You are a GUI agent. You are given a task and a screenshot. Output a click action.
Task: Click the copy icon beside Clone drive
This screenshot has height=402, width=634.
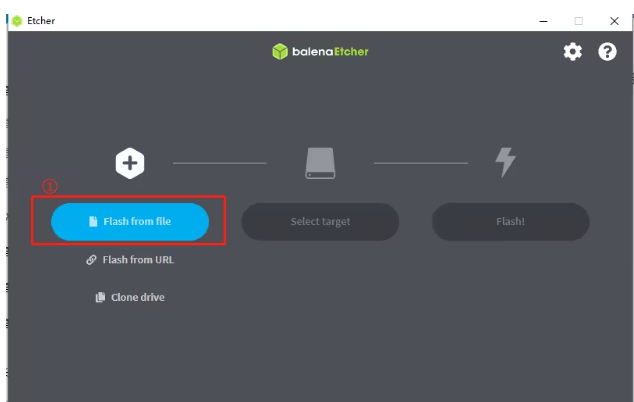100,297
